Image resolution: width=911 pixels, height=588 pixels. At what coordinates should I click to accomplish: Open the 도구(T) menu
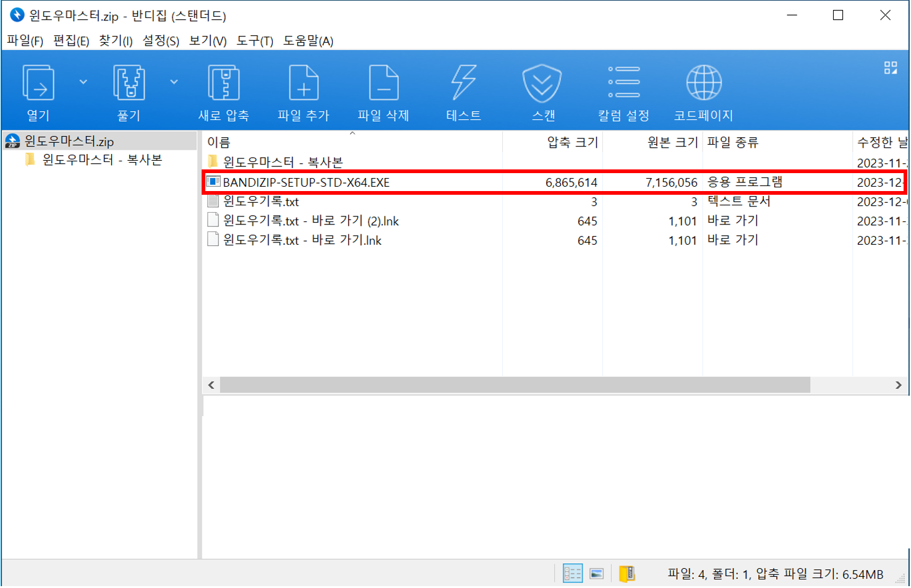coord(255,41)
